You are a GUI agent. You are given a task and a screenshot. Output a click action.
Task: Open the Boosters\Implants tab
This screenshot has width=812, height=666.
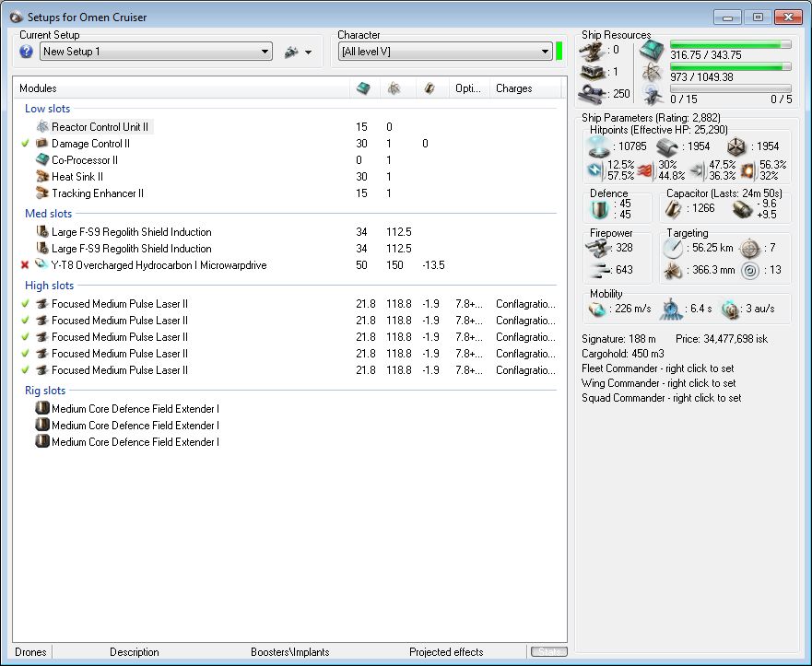click(290, 652)
